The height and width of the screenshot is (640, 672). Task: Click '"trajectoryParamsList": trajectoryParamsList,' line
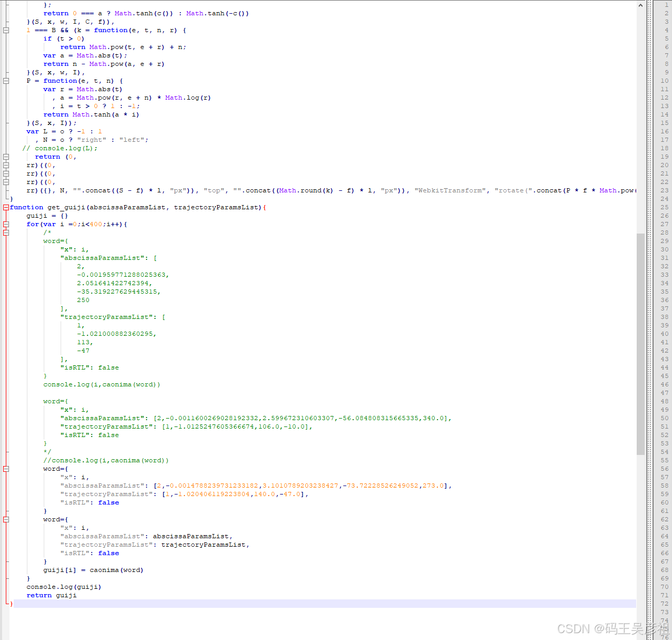click(x=154, y=545)
